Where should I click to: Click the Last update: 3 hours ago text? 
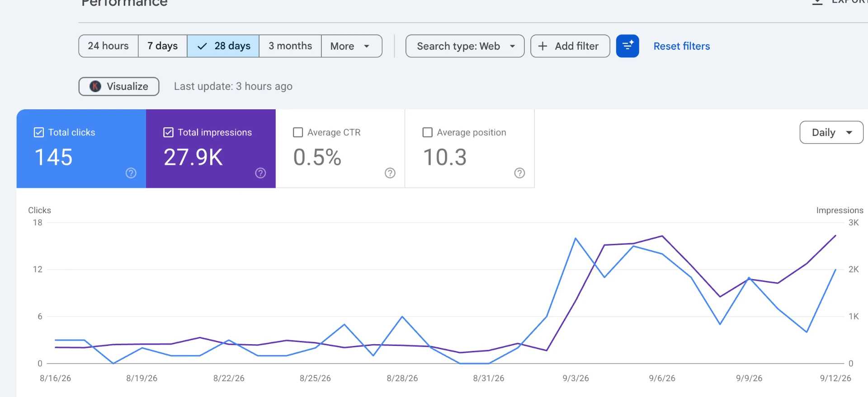[233, 86]
